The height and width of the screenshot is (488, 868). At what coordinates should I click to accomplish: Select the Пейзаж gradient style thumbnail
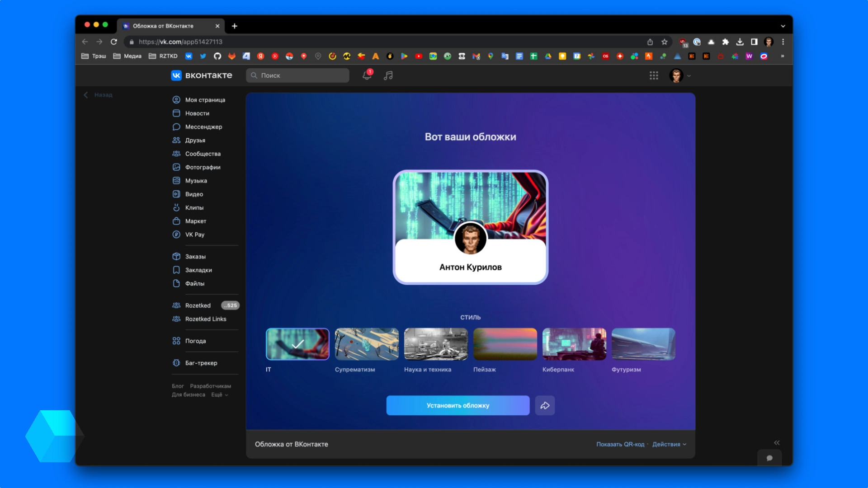click(505, 344)
